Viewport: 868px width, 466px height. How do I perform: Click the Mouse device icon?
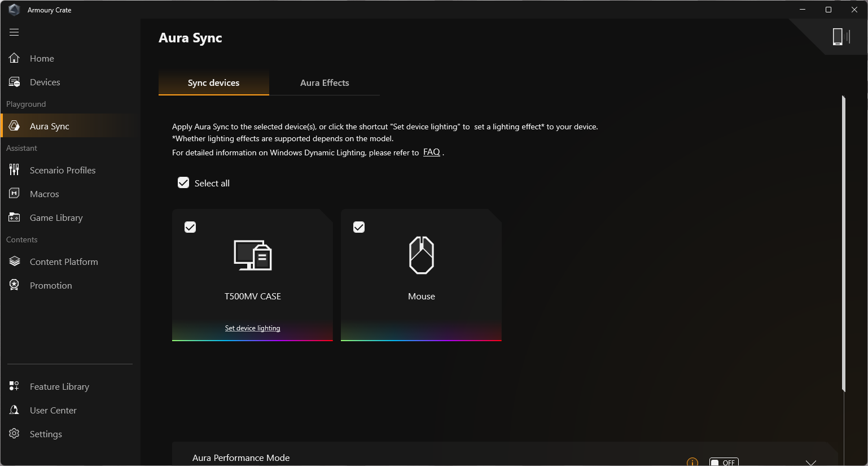pos(422,255)
